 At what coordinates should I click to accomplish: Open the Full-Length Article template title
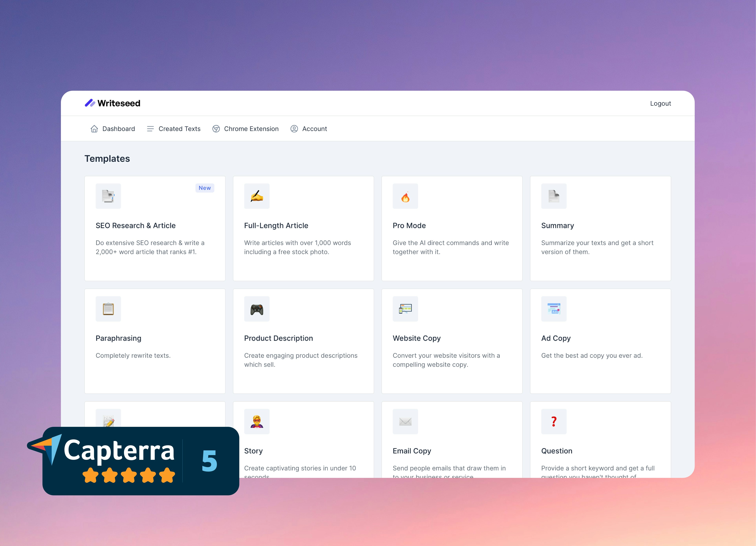(x=276, y=226)
